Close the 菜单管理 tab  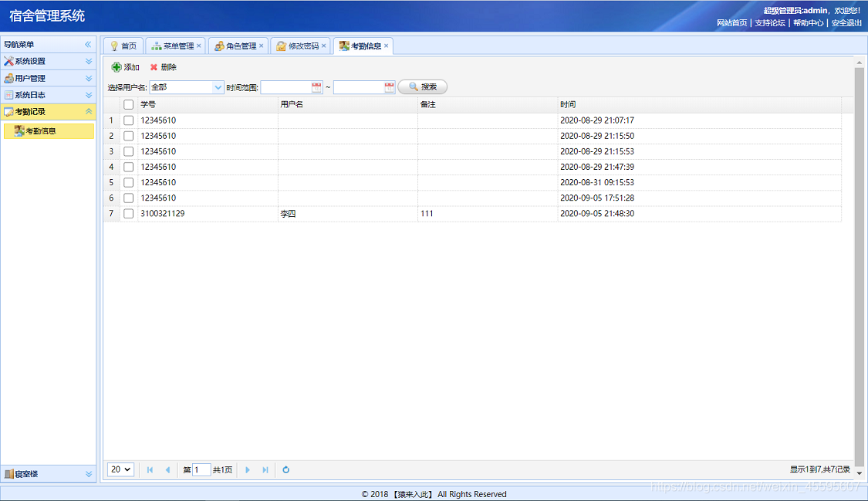pos(199,46)
